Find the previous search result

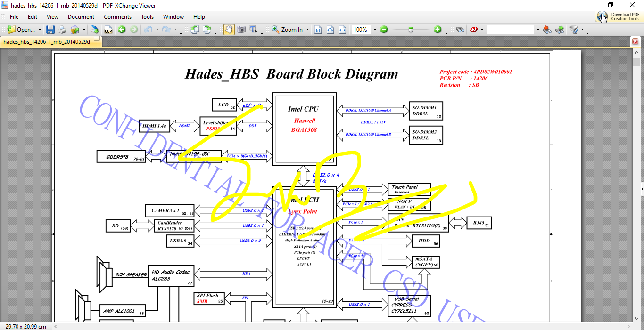pos(547,30)
